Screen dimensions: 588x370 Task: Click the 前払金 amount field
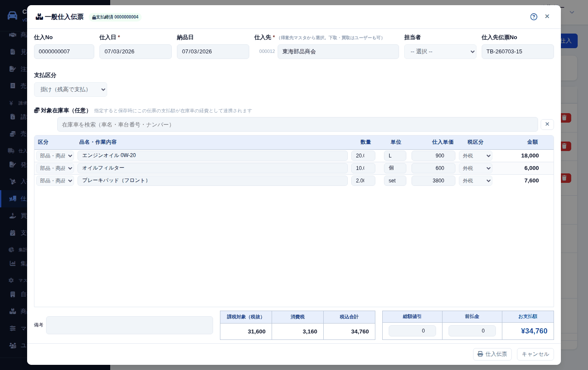472,331
